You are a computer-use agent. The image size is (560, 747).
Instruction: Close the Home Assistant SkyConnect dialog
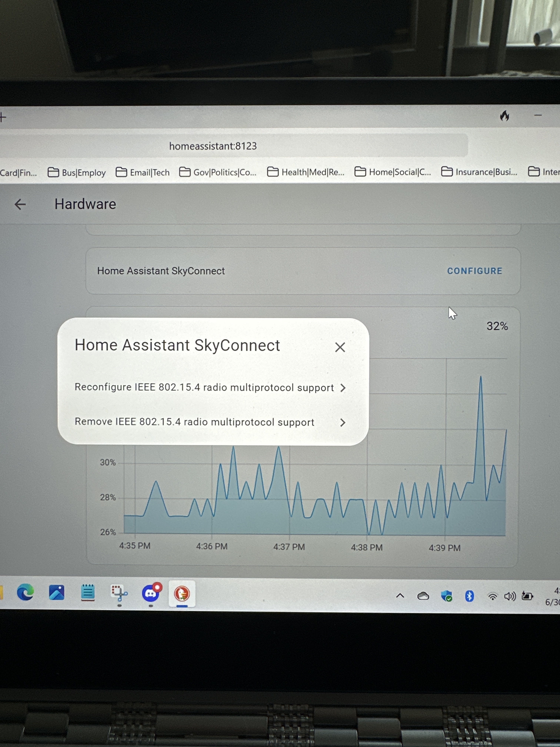pos(340,347)
